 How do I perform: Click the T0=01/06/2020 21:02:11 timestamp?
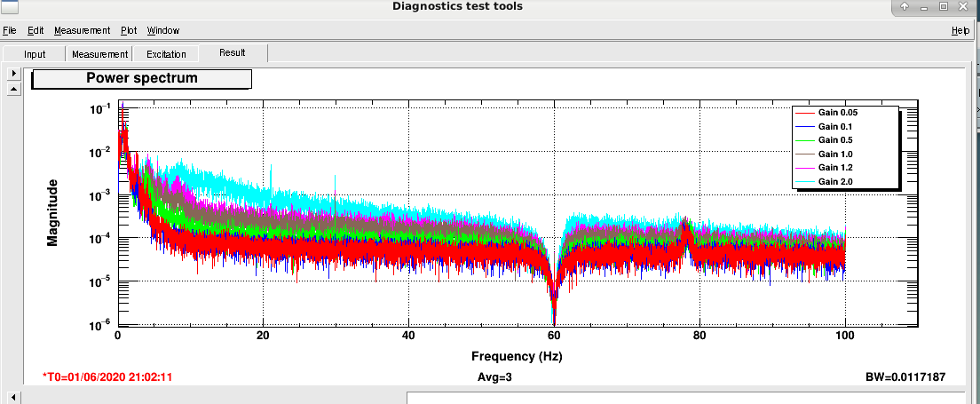click(x=107, y=377)
